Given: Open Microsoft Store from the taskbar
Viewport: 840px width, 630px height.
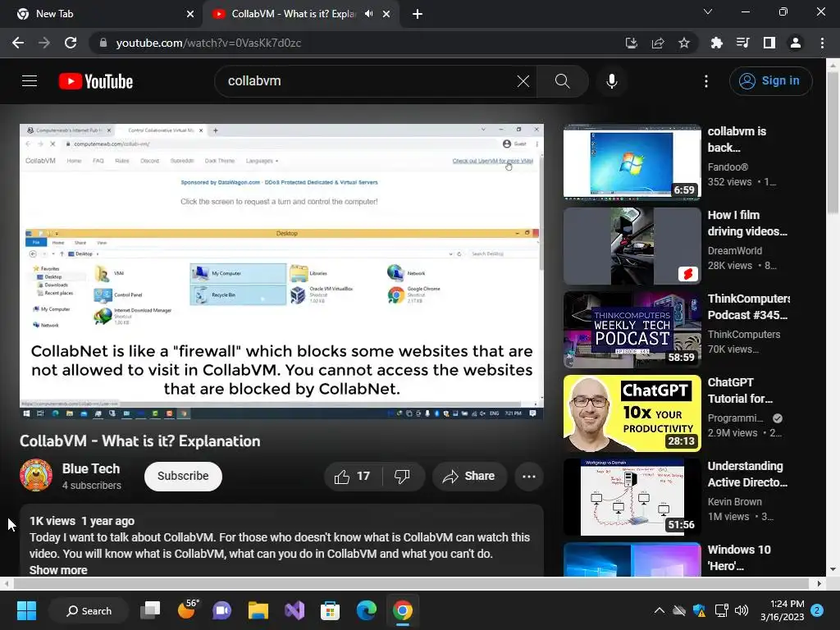Looking at the screenshot, I should coord(330,610).
